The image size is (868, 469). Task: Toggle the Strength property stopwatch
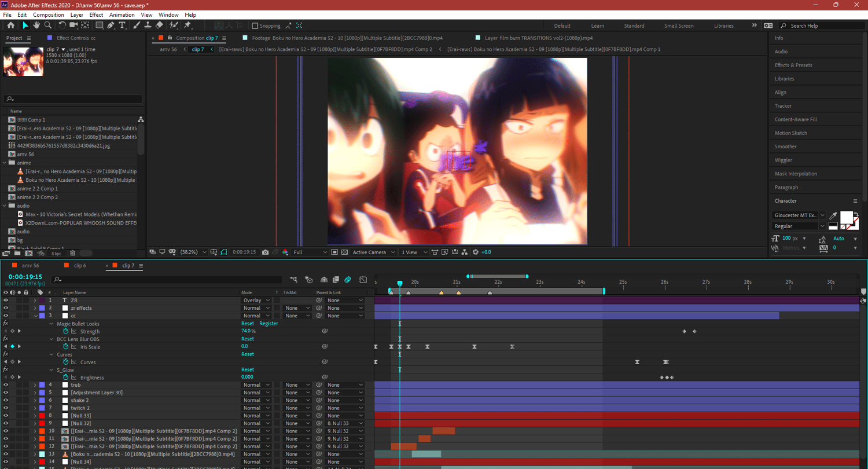pos(65,331)
